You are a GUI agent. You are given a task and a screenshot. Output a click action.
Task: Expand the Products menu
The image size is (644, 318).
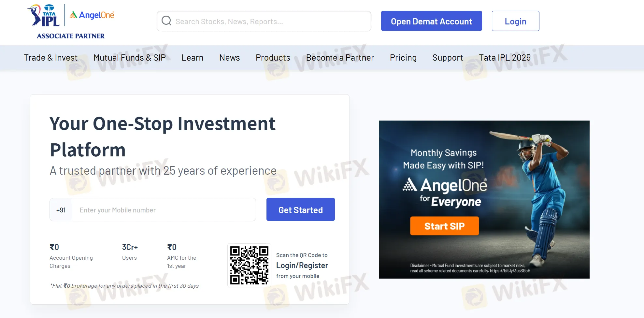273,58
